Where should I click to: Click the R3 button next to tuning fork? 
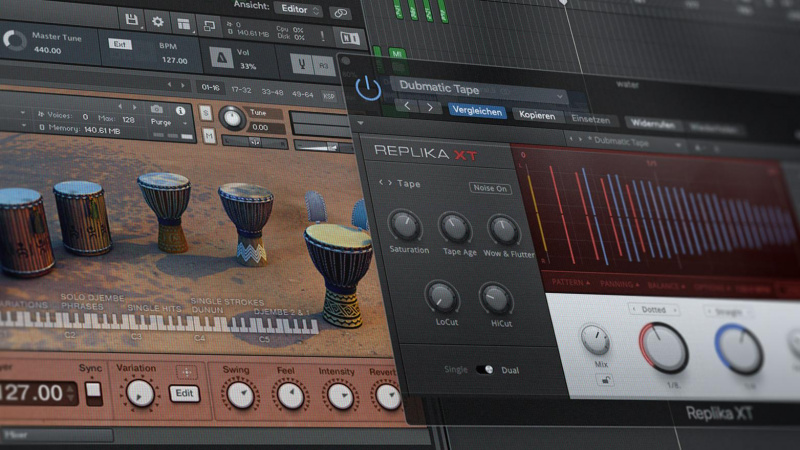pyautogui.click(x=323, y=66)
